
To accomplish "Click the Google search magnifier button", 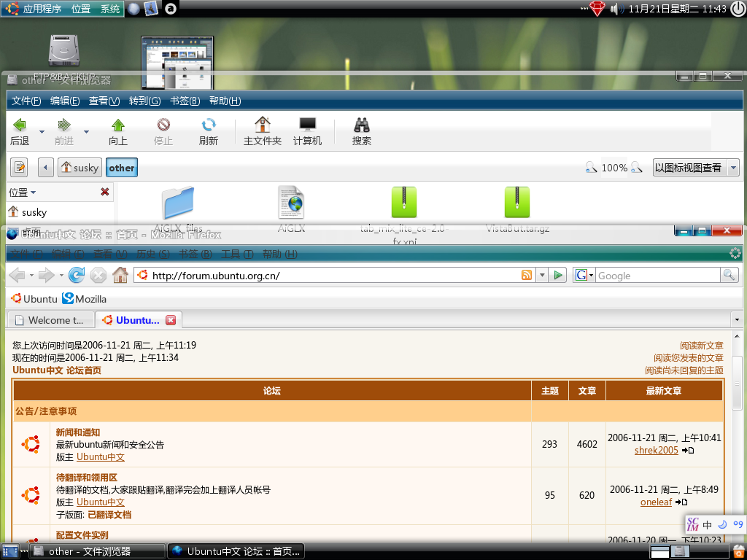I will click(729, 275).
